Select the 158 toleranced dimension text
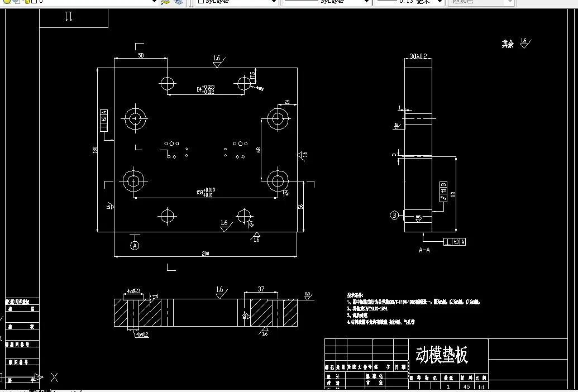 click(x=206, y=192)
